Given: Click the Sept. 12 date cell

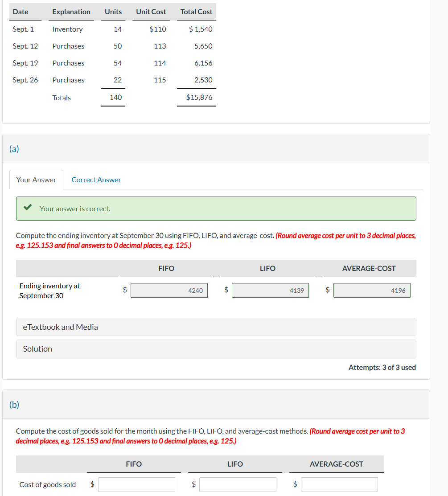Looking at the screenshot, I should coord(25,46).
